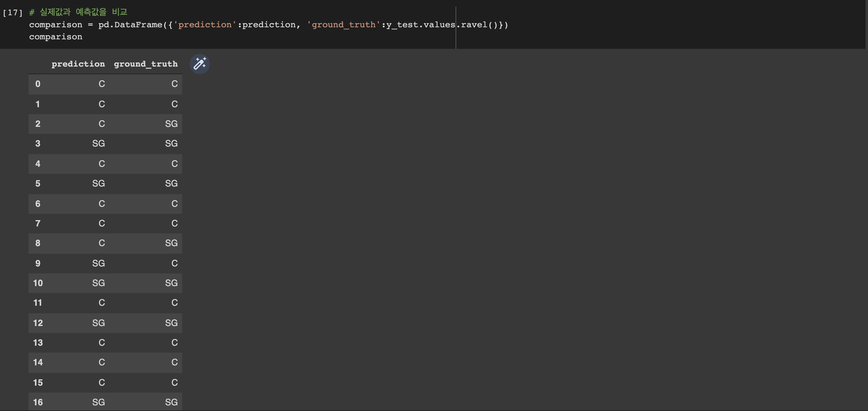Click the last code line 'comparison'

tap(56, 37)
